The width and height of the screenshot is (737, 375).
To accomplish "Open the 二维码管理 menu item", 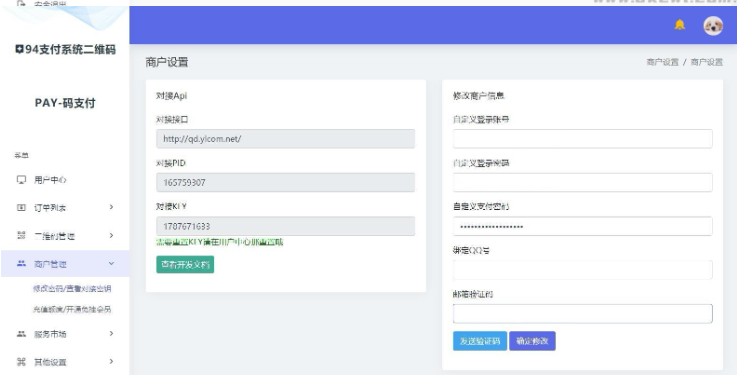I will click(65, 236).
